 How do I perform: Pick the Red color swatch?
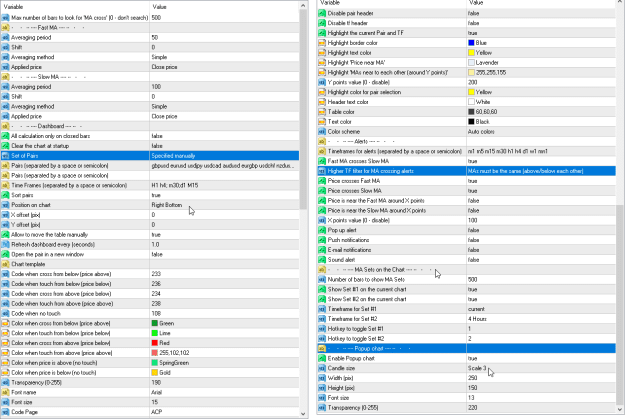pos(155,343)
